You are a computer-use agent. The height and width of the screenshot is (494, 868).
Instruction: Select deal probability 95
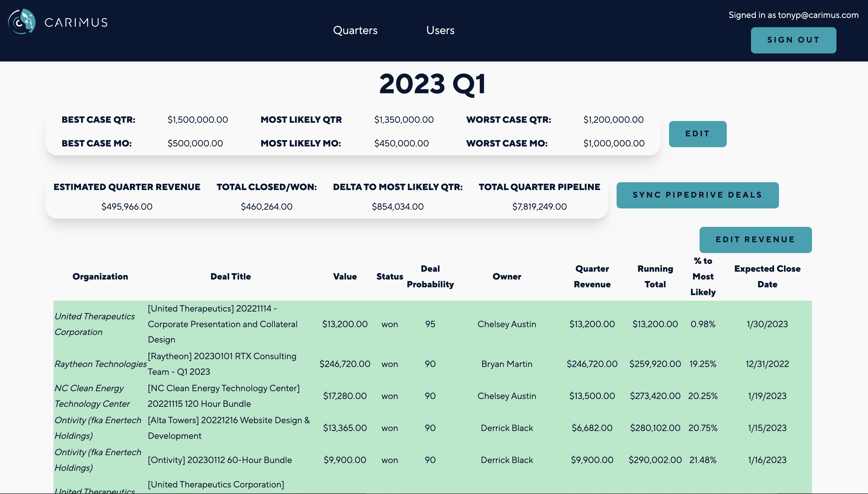430,324
